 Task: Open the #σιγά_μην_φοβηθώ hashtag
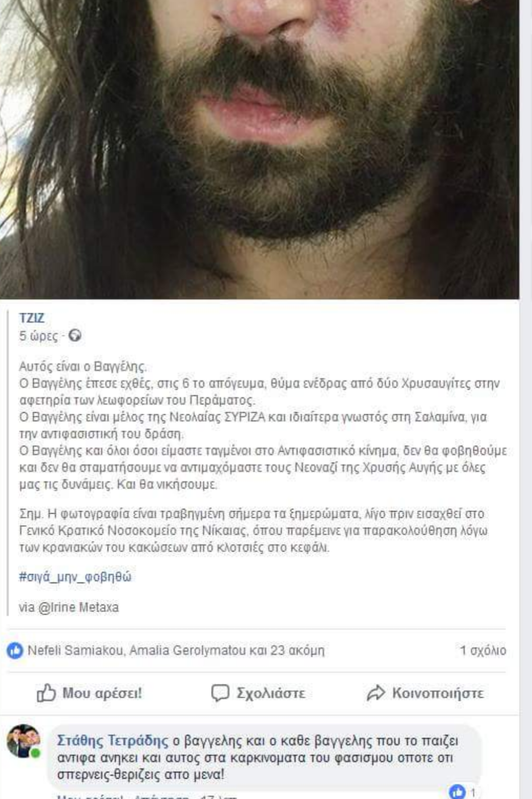[75, 577]
